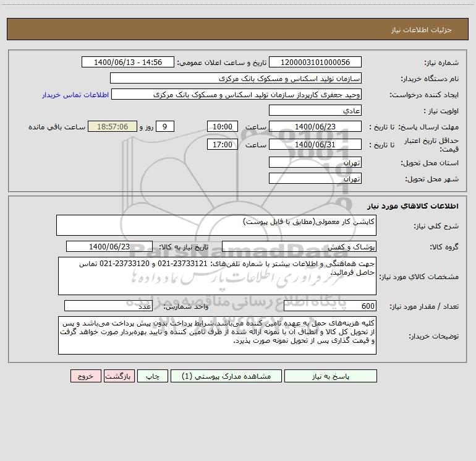Click the خروج exit button

[x=85, y=376]
